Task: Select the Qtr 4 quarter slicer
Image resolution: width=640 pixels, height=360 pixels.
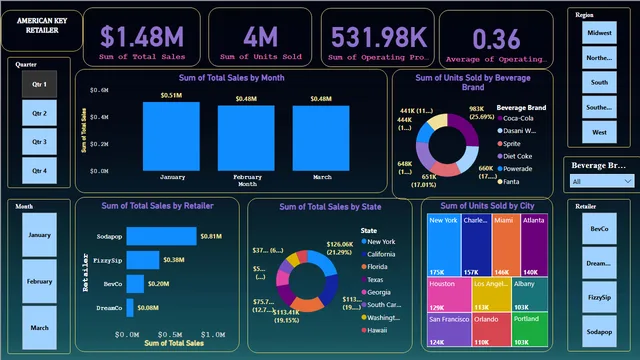Action: point(39,171)
